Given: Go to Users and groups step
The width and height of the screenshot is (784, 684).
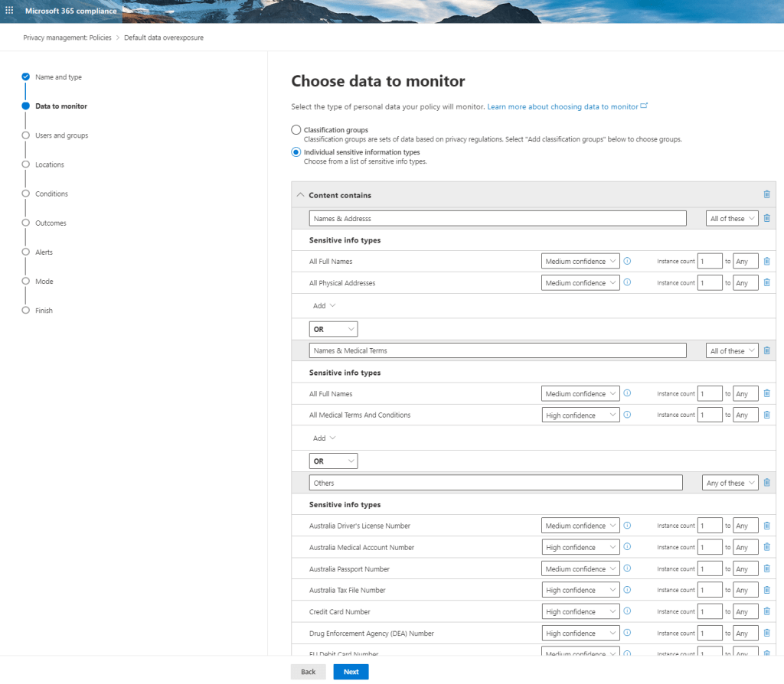Looking at the screenshot, I should point(61,135).
